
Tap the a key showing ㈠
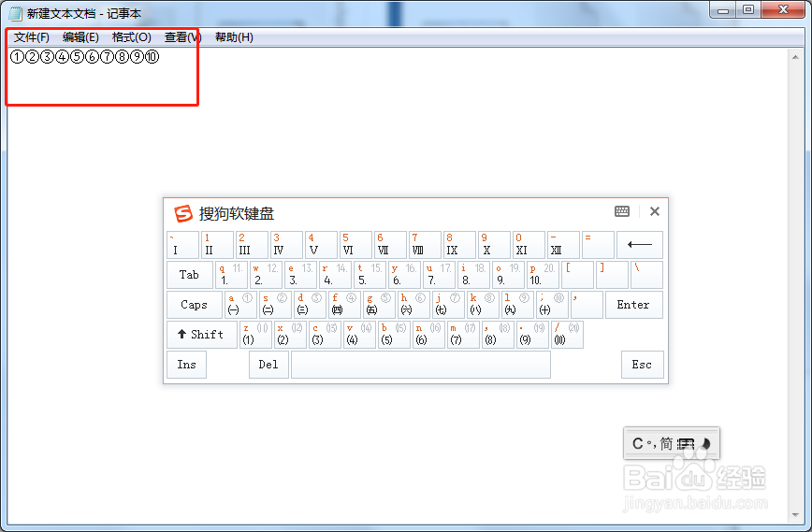(240, 305)
